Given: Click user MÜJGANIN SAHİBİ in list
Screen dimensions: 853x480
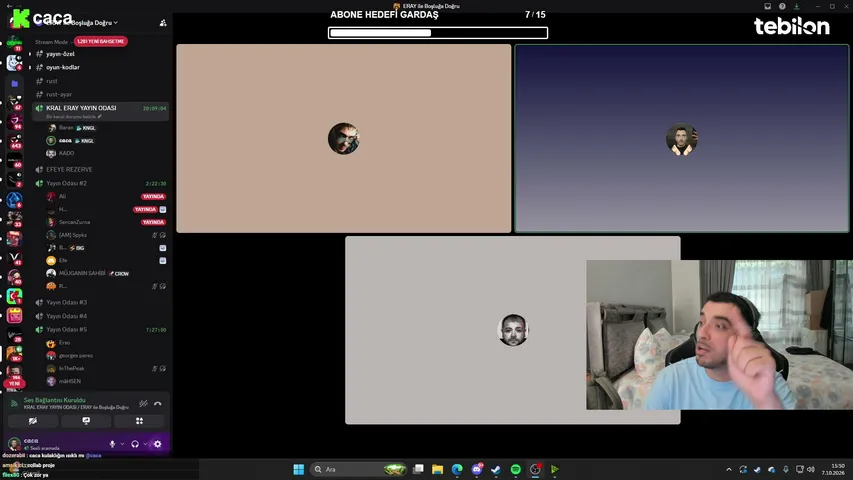Looking at the screenshot, I should (82, 273).
